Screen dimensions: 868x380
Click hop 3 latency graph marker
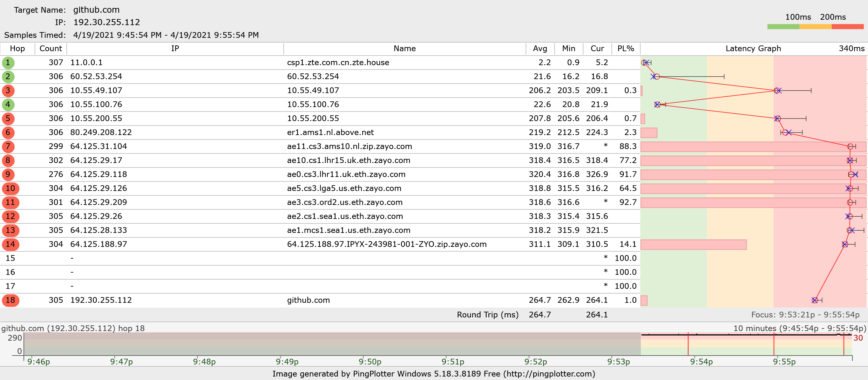click(x=777, y=91)
